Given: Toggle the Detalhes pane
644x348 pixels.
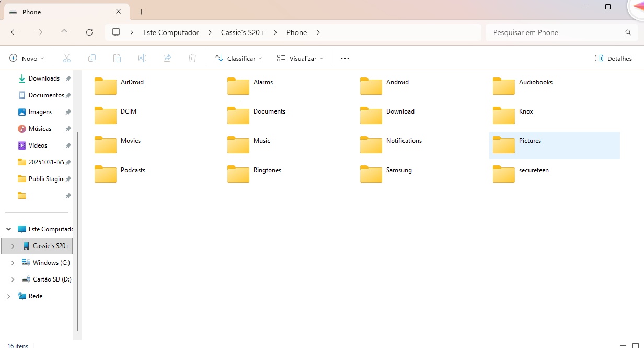Looking at the screenshot, I should point(613,58).
